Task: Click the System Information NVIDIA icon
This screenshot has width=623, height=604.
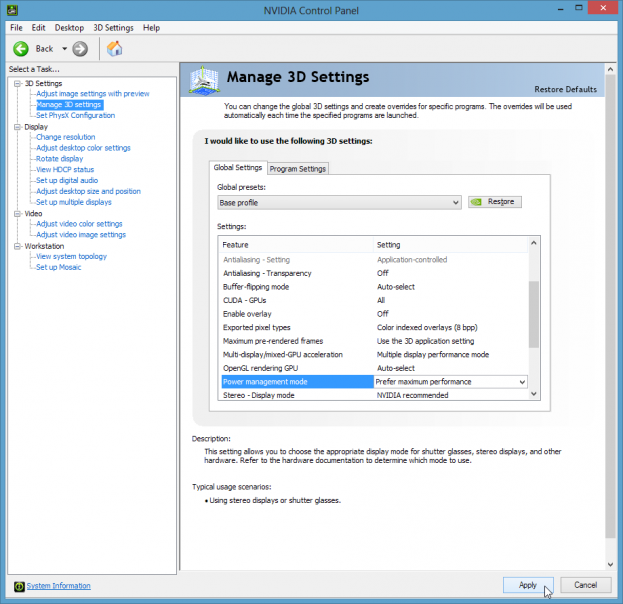Action: (19, 586)
